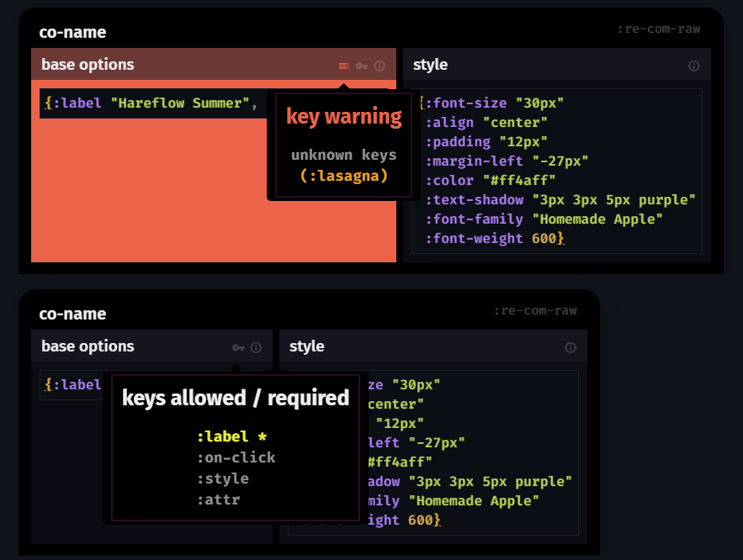Click the top "style" header label
This screenshot has height=560, width=743.
click(x=430, y=65)
